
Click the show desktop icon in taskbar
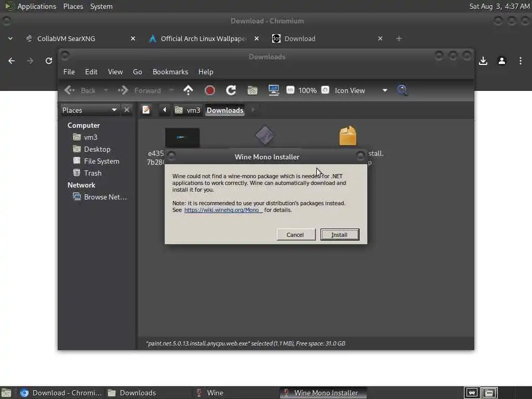[x=6, y=393]
